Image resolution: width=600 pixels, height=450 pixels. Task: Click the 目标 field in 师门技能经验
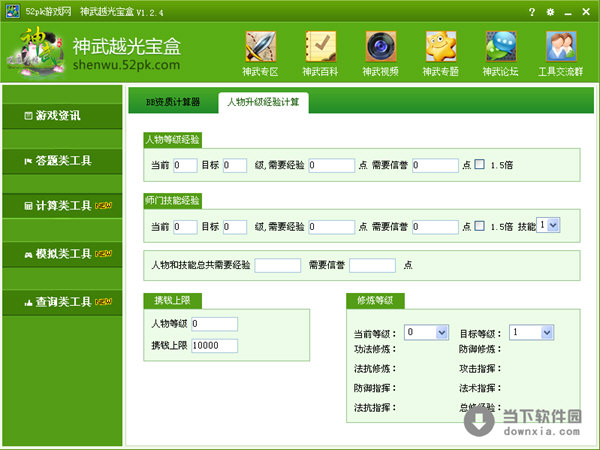tap(235, 227)
